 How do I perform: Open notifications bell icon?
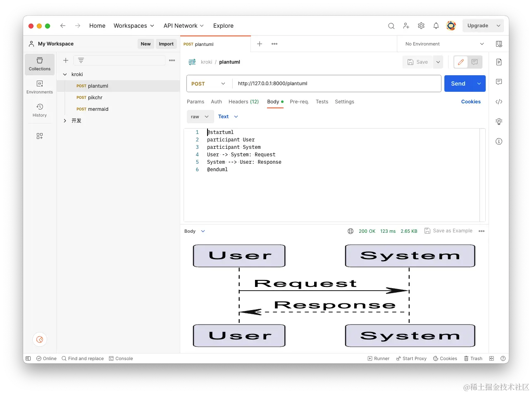(x=436, y=26)
